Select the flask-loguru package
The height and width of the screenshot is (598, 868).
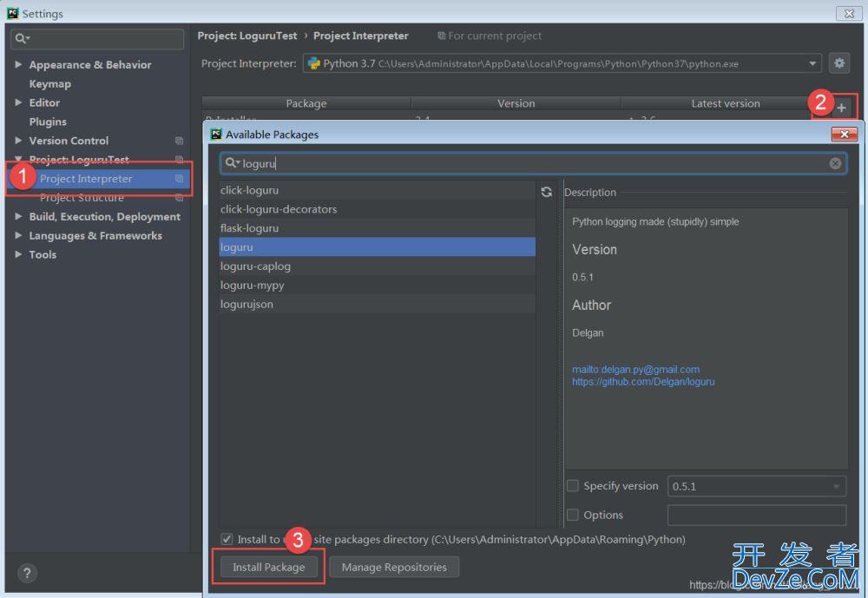click(377, 228)
